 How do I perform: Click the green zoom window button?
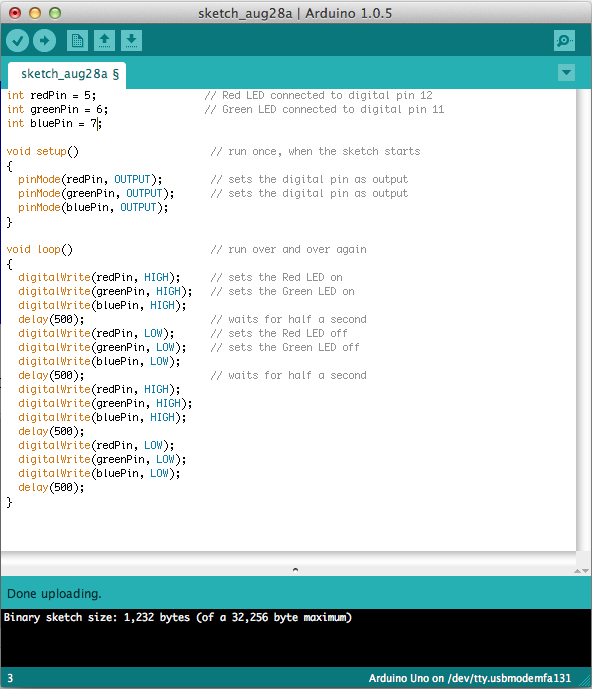(x=55, y=13)
